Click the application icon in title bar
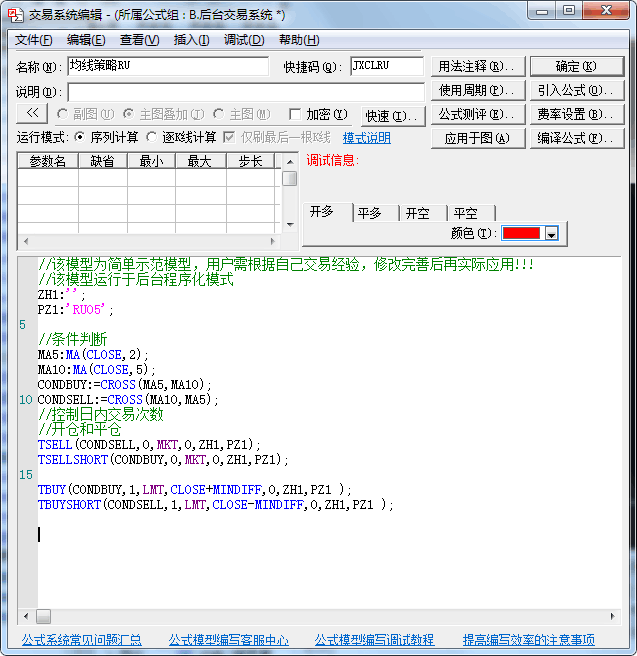Viewport: 637px width, 656px height. coord(15,15)
